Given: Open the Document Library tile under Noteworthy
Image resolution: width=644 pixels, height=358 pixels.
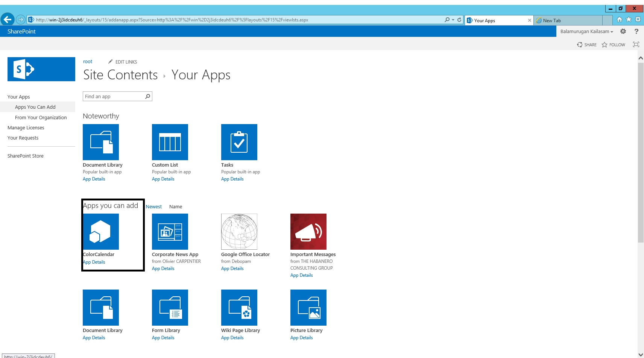Looking at the screenshot, I should (101, 142).
